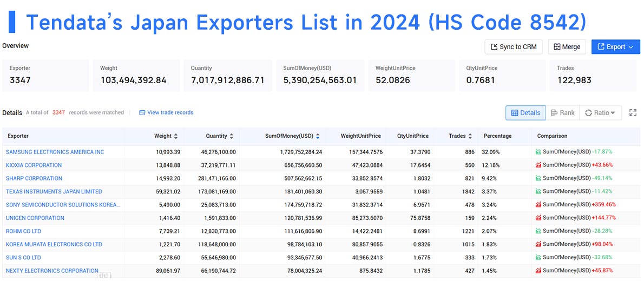Click the Exporter column header
Screen dimensions: 644x282
click(x=18, y=136)
